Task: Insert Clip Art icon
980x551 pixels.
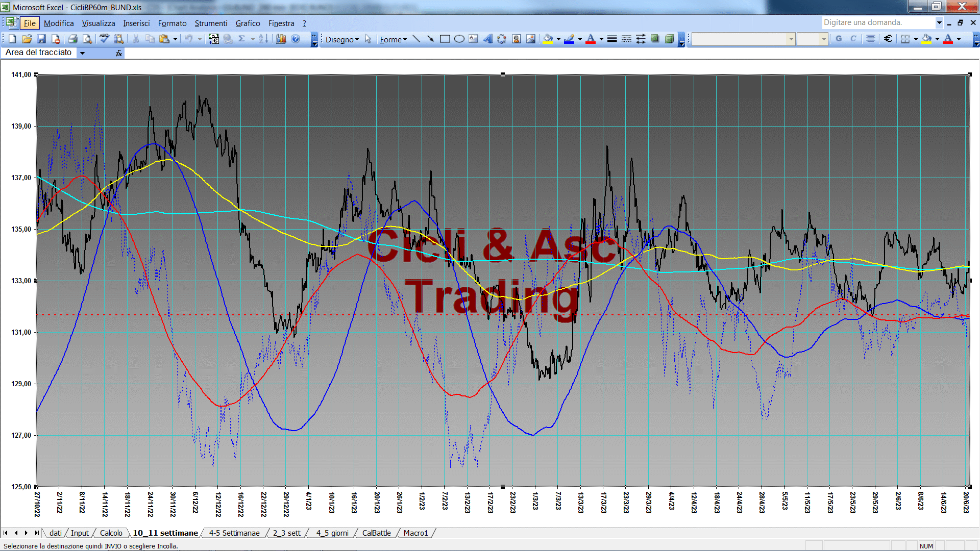Action: pyautogui.click(x=516, y=39)
